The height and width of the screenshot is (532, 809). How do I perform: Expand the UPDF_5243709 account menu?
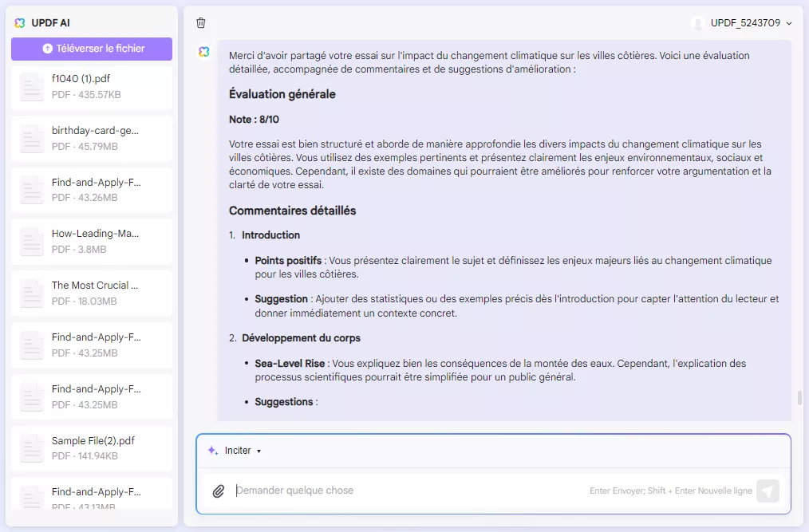coord(744,23)
